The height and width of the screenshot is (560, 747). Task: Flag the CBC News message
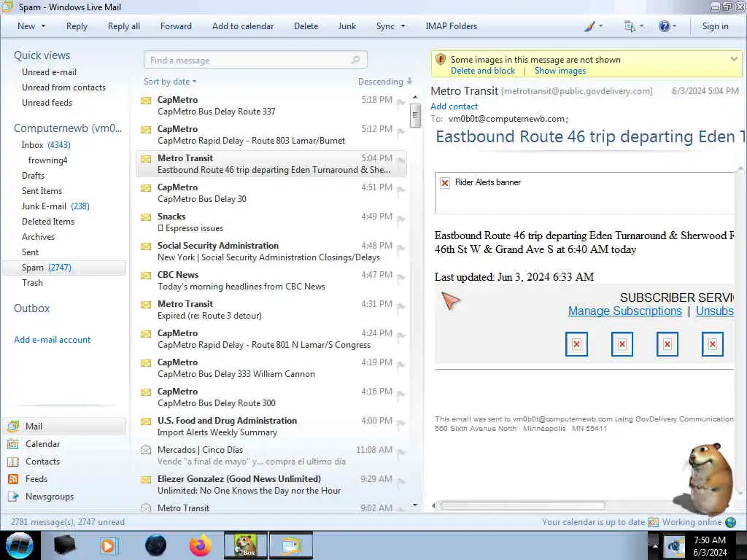(x=401, y=277)
